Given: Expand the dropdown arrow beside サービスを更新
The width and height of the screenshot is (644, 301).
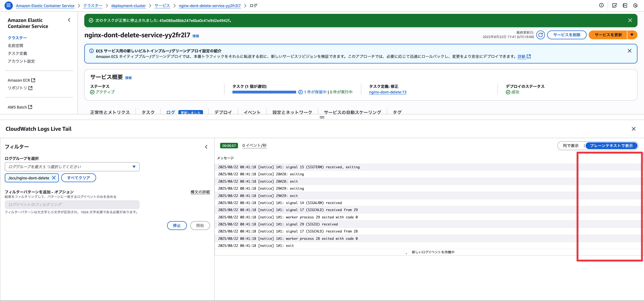Looking at the screenshot, I should click(632, 35).
